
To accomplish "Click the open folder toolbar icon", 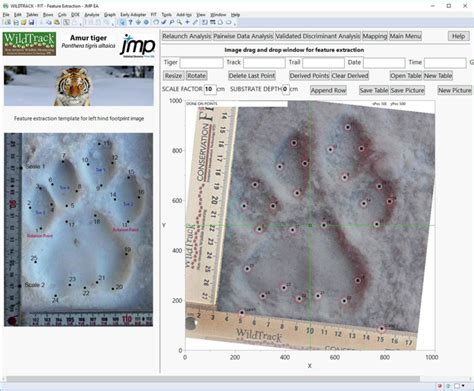I will (23, 22).
